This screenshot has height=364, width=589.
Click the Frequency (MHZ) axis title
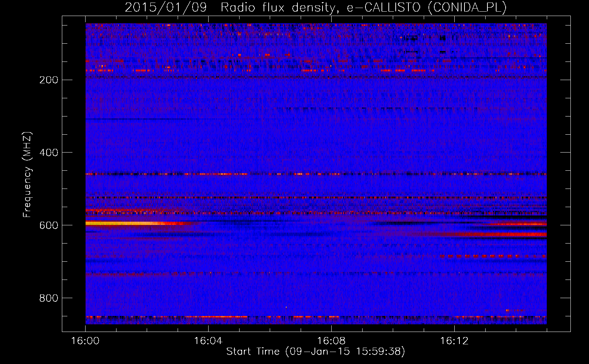click(x=27, y=175)
